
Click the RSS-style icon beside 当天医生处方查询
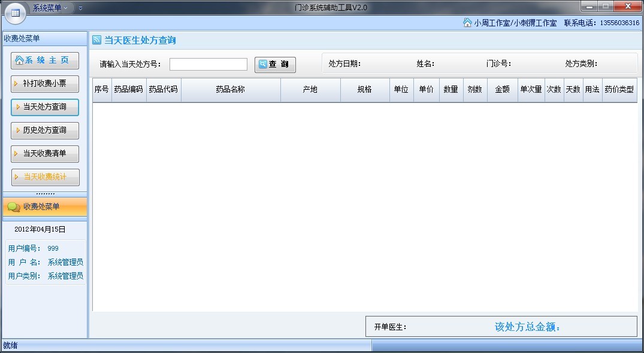(96, 39)
